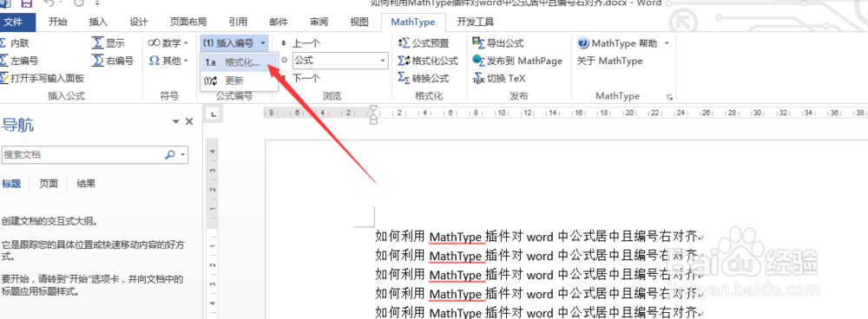Open the MathType group dialog launcher
The width and height of the screenshot is (868, 319).
click(670, 97)
